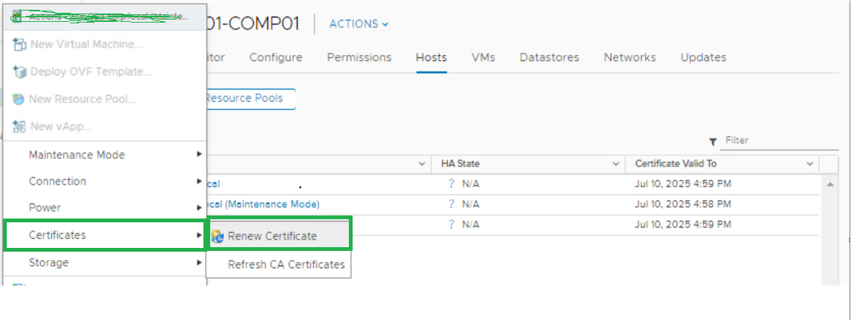868x321 pixels.
Task: Open the name column dropdown chevron
Action: (x=423, y=164)
